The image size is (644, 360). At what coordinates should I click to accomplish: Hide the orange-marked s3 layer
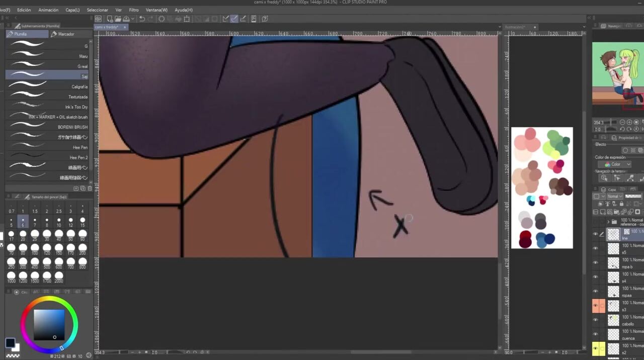(x=596, y=306)
